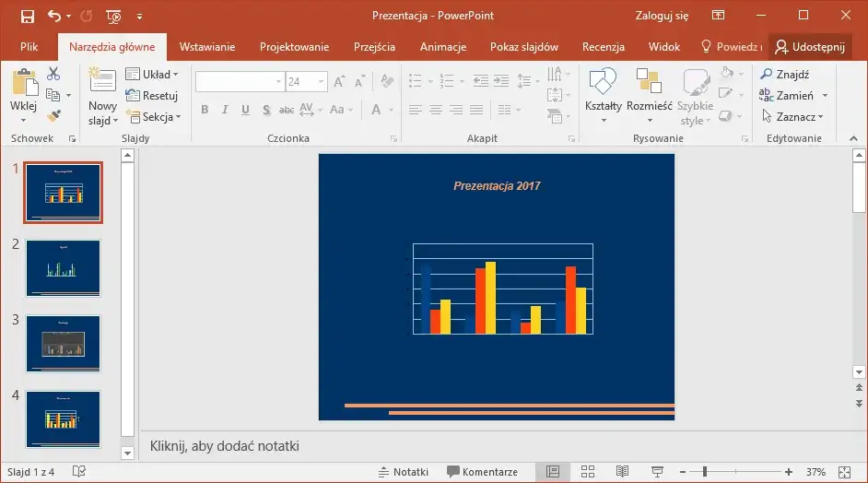Screen dimensions: 868x483
Task: Open the Wstawianie ribbon tab
Action: pos(207,47)
